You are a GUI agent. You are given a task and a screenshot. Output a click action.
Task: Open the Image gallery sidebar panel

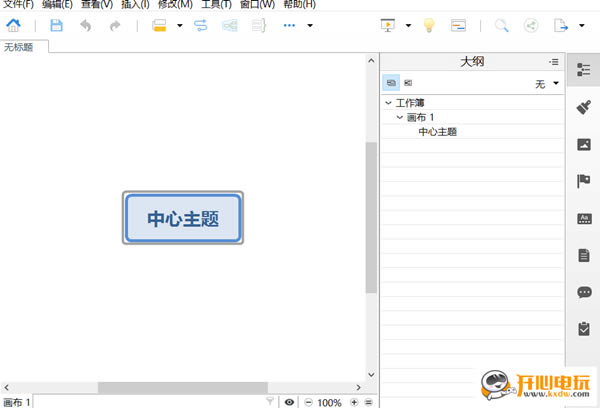584,144
